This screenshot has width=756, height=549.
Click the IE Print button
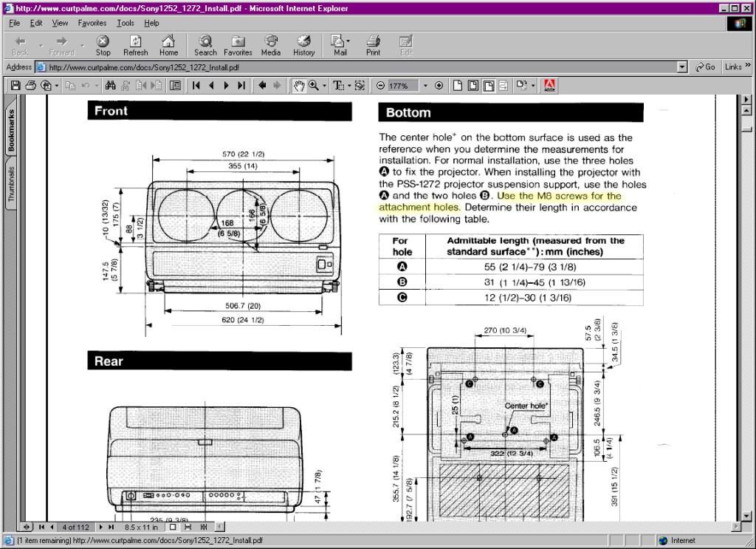tap(373, 46)
